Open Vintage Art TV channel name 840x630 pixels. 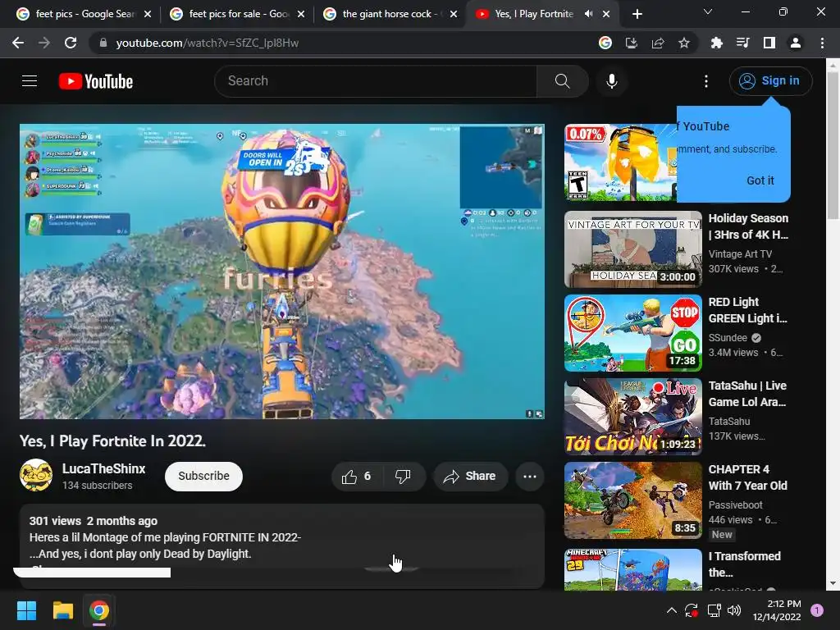coord(741,254)
